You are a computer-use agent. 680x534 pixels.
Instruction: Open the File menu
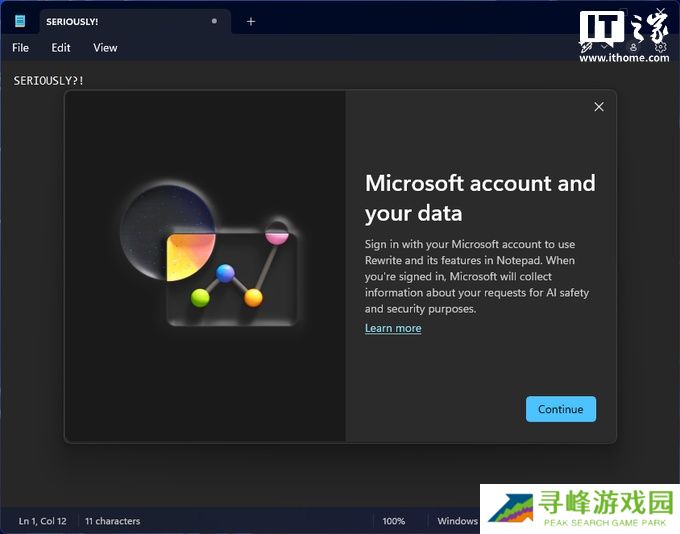[x=20, y=48]
